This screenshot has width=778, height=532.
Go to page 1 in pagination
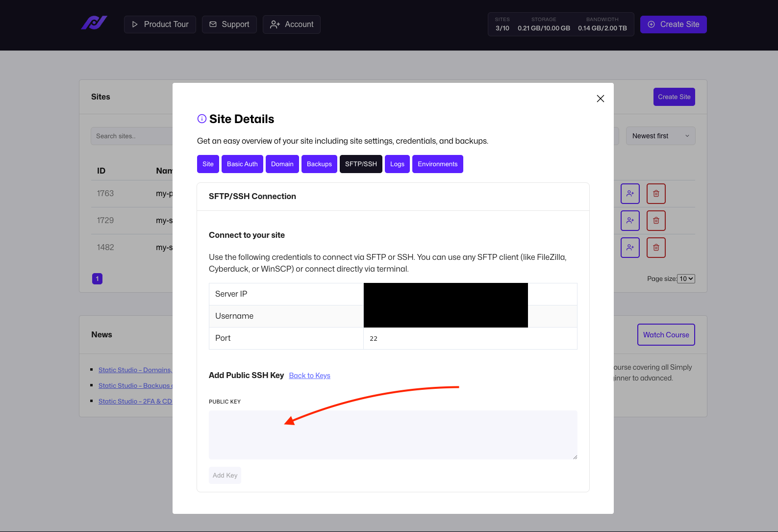97,279
